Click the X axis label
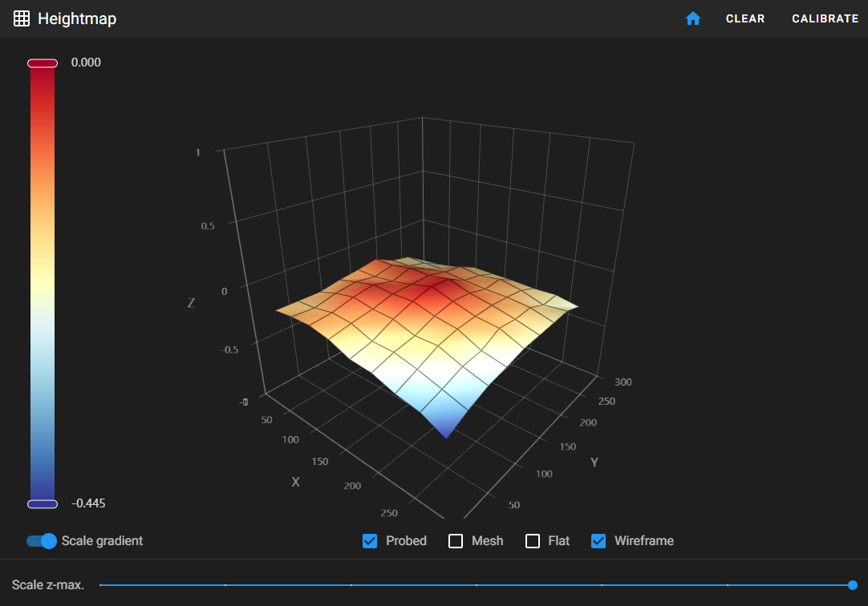This screenshot has height=606, width=868. [295, 482]
